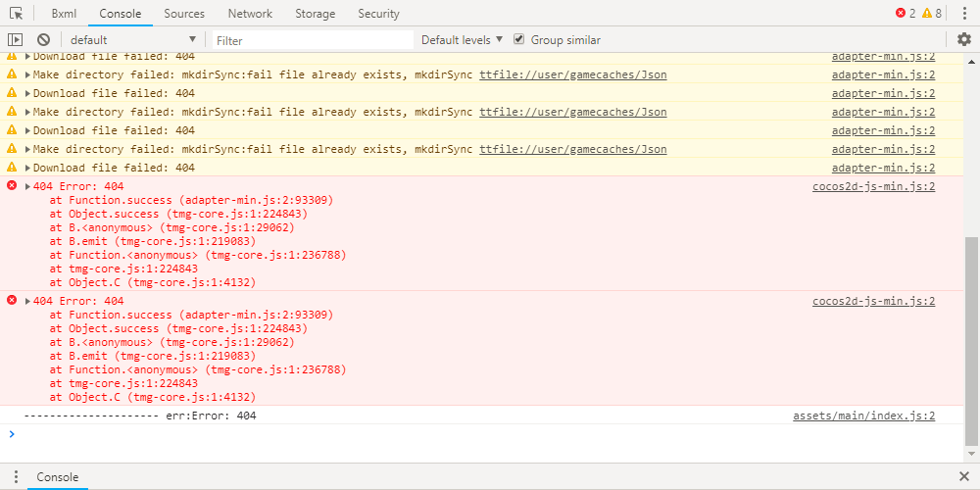The height and width of the screenshot is (490, 980).
Task: Click the red error count indicator
Action: tap(905, 14)
